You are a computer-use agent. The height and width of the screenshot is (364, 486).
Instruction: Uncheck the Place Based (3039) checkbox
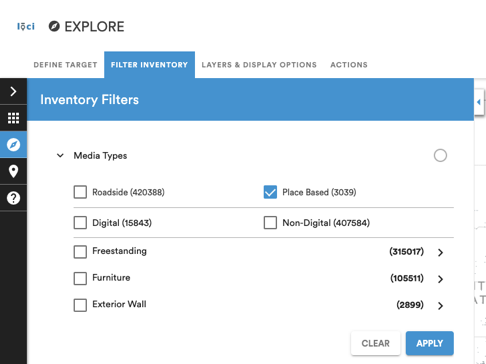point(270,192)
